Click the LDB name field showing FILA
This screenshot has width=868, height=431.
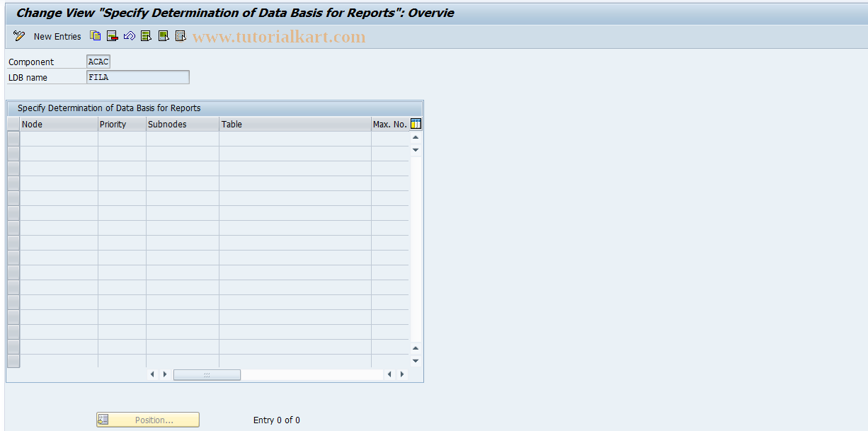click(138, 77)
